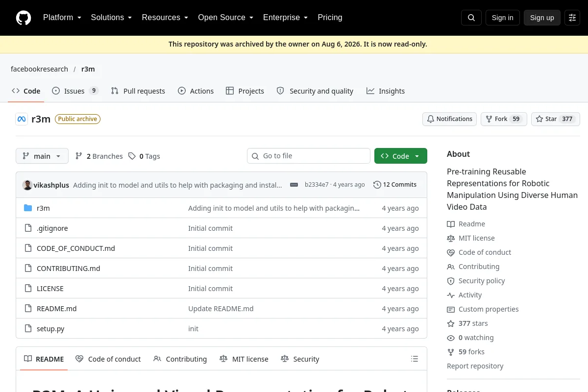Click Contributing people icon in About
This screenshot has height=392, width=588.
point(451,267)
